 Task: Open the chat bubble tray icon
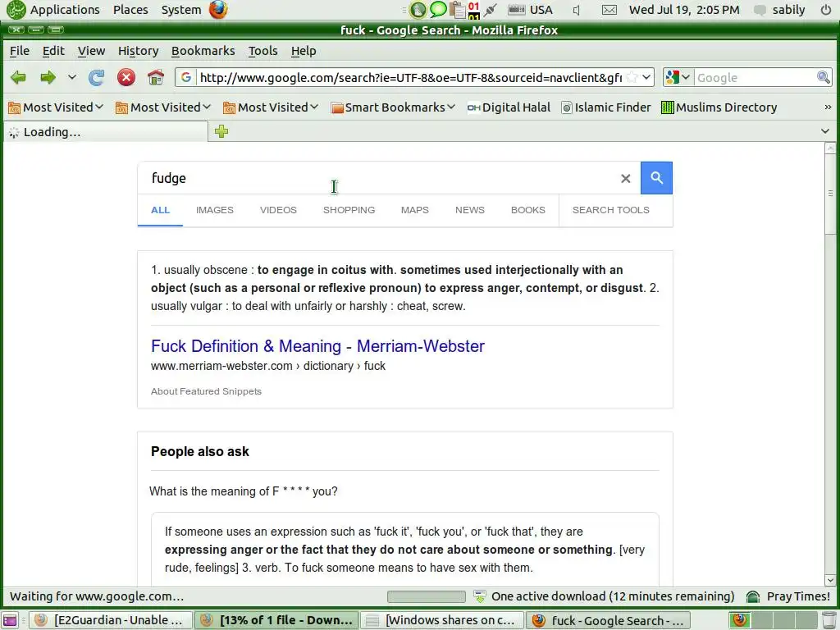coord(438,10)
